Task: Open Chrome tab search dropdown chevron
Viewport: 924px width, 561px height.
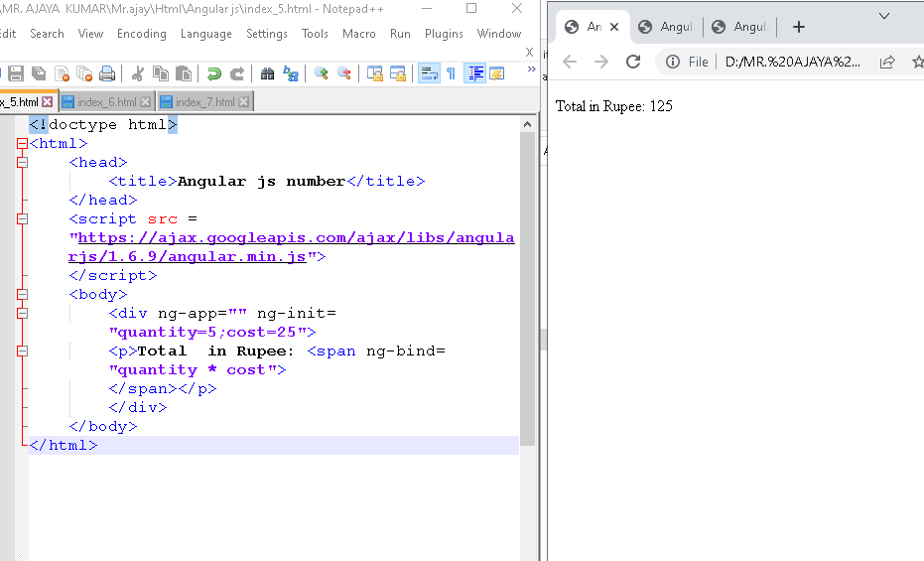Action: (884, 15)
